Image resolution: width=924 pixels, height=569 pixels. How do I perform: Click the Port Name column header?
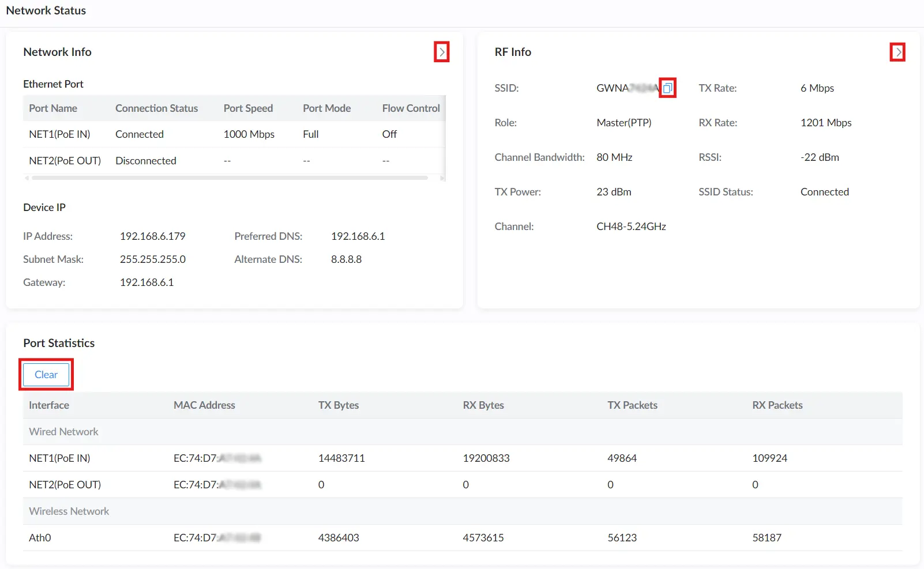coord(53,108)
